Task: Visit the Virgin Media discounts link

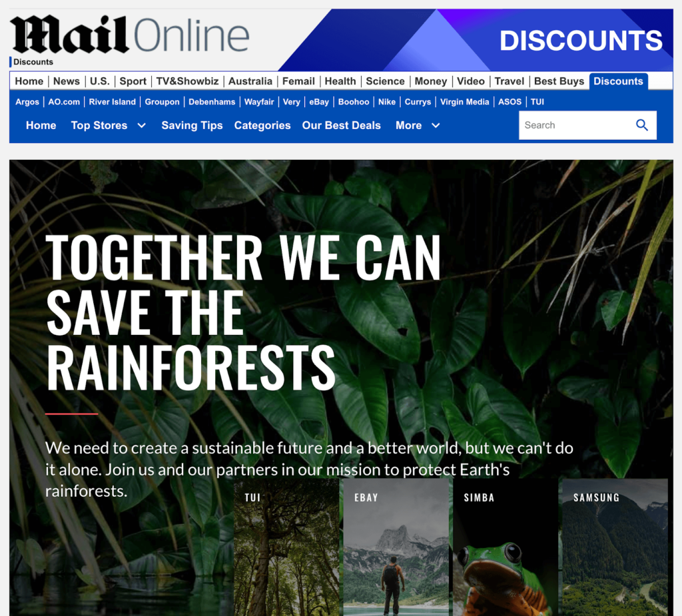Action: point(464,102)
